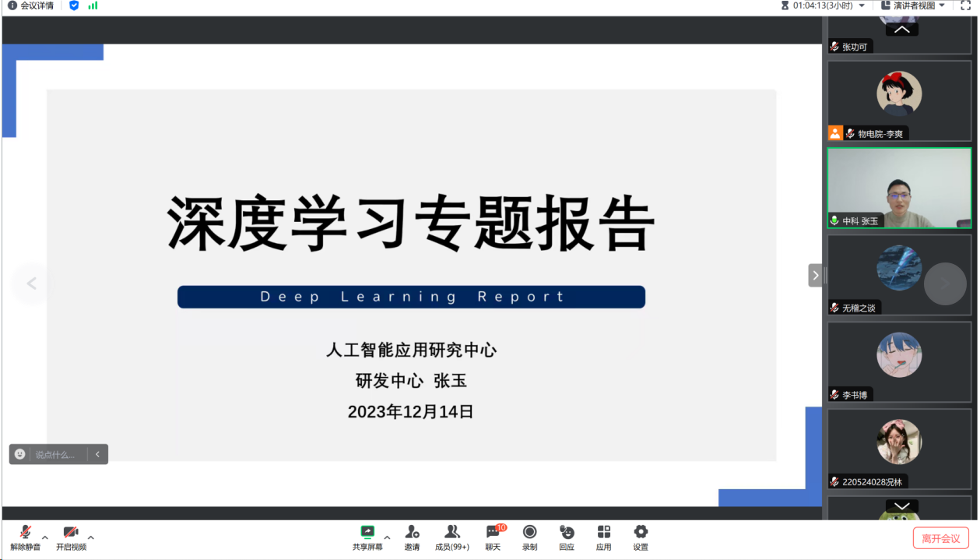The image size is (980, 560).
Task: Click the 说点什么 message input field
Action: (x=58, y=454)
